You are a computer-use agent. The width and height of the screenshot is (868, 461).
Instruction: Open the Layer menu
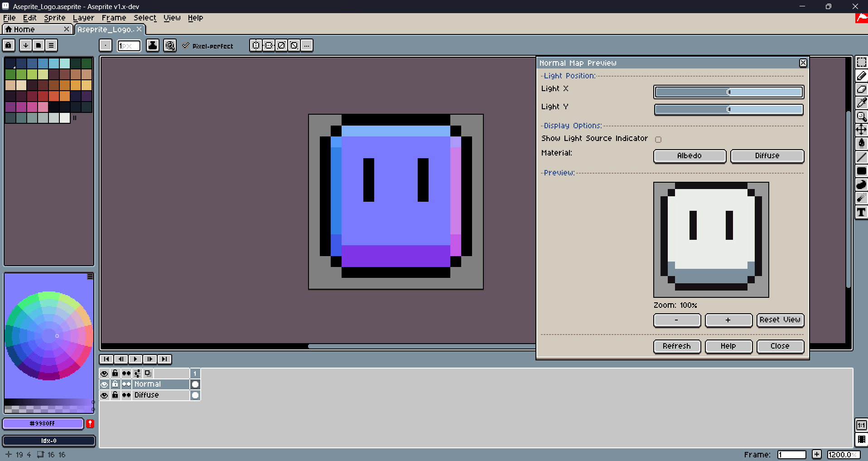click(83, 18)
